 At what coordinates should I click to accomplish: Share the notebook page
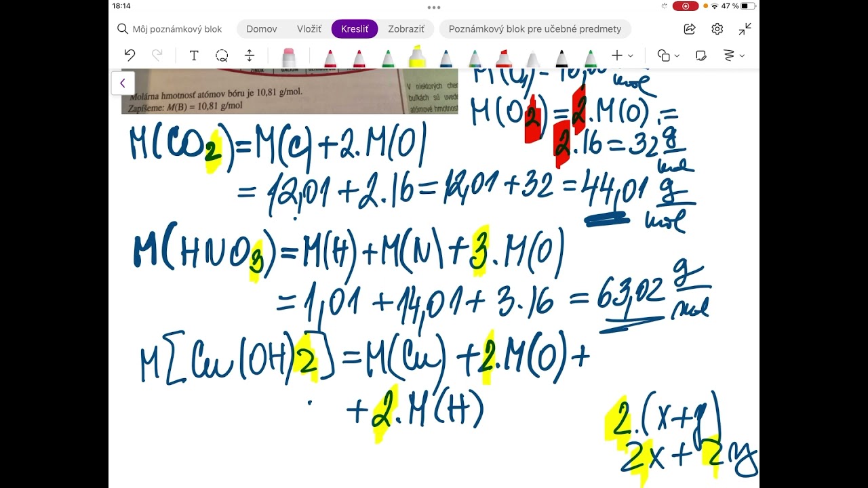pos(690,29)
